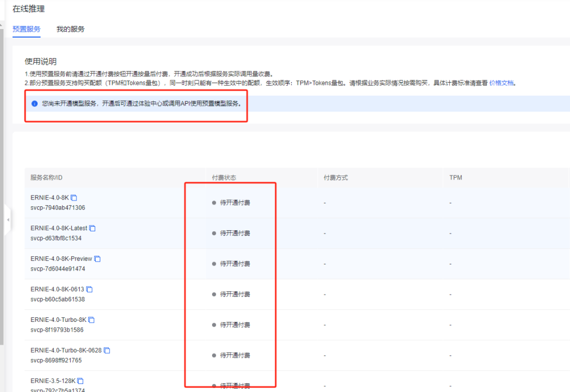The image size is (570, 392).
Task: Click the ERNIE-4.0-8K-Latest service name
Action: (59, 228)
